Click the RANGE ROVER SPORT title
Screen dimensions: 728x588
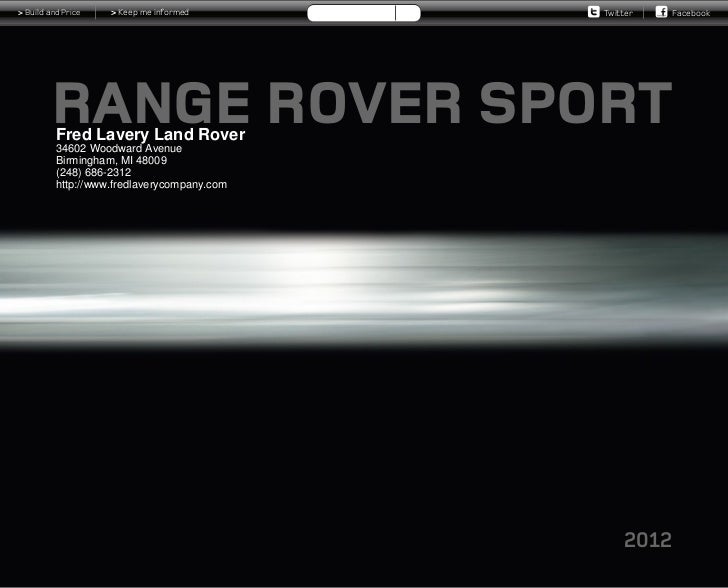click(x=364, y=103)
